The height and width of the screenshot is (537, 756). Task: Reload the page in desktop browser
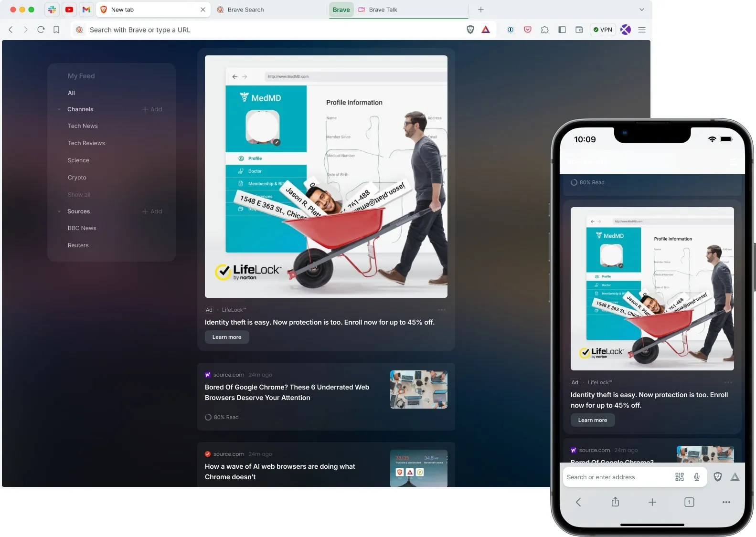pos(41,30)
